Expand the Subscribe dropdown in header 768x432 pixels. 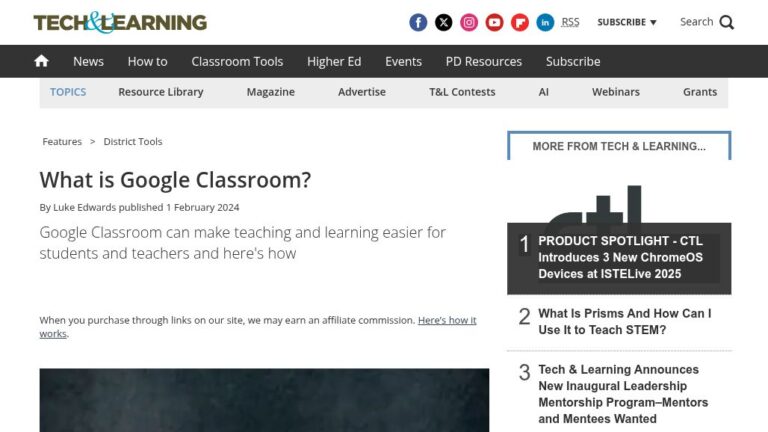click(x=626, y=22)
